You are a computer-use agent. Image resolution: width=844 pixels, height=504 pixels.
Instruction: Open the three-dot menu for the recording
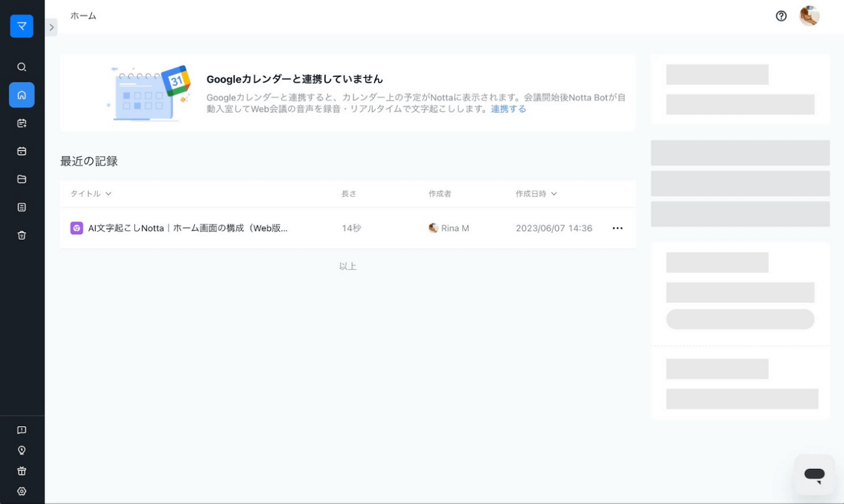coord(617,228)
